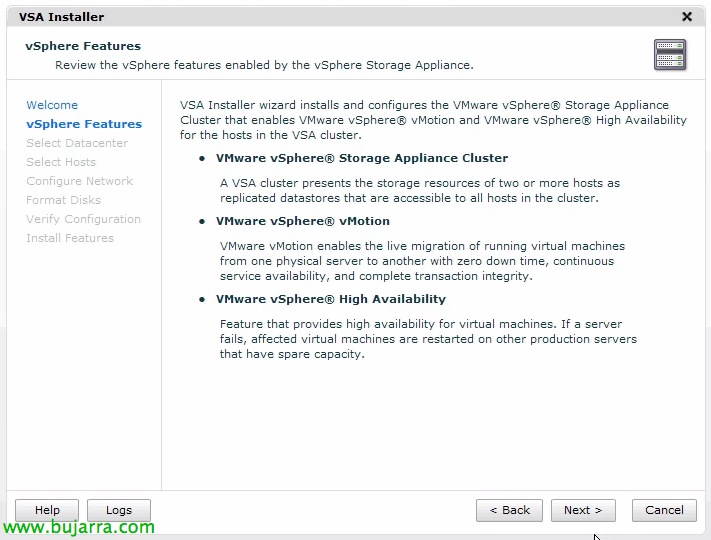Click the 'VMware vSphere® vMotion' heading
The image size is (711, 540).
pos(303,221)
